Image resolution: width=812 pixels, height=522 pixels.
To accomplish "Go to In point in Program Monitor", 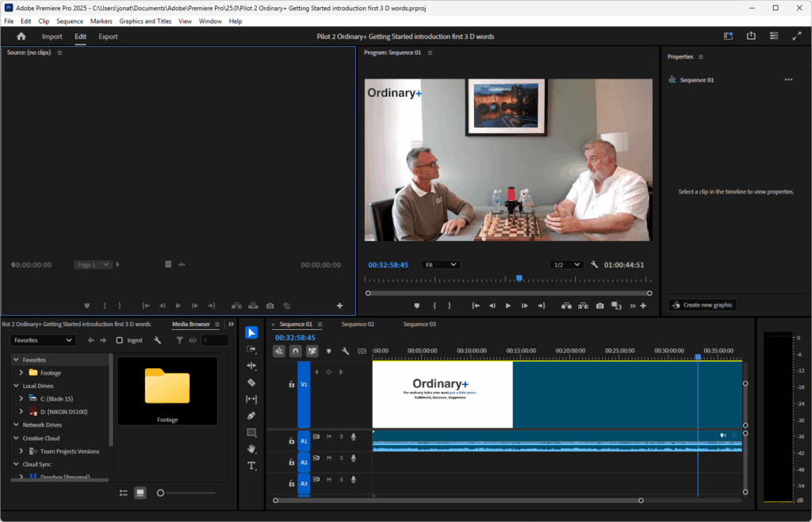I will [476, 305].
